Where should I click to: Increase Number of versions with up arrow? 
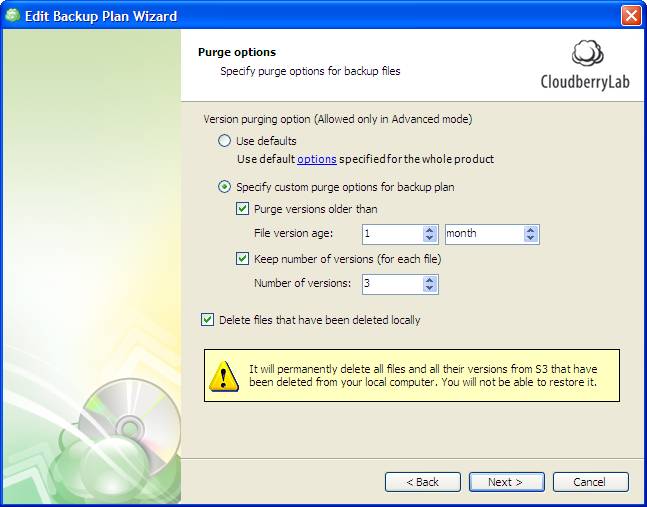point(430,280)
